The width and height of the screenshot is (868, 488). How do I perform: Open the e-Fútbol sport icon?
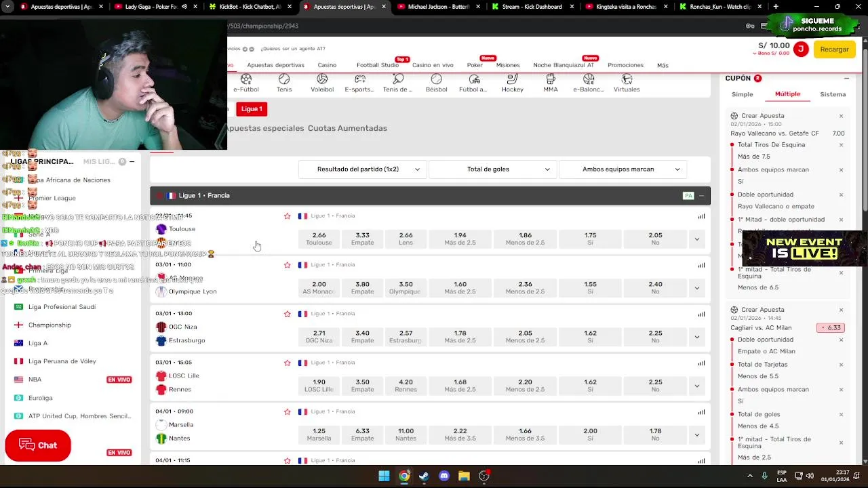[x=246, y=83]
